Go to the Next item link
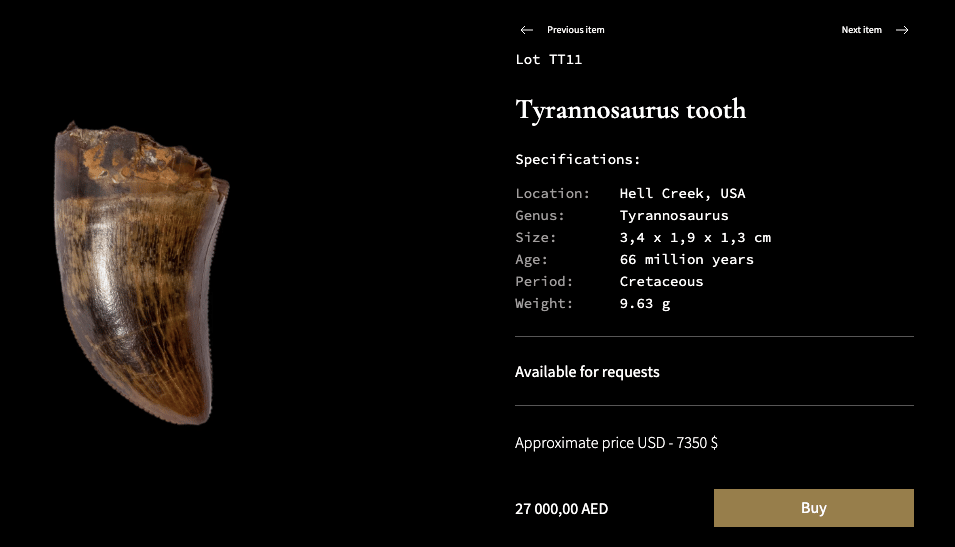This screenshot has width=955, height=547. [861, 30]
